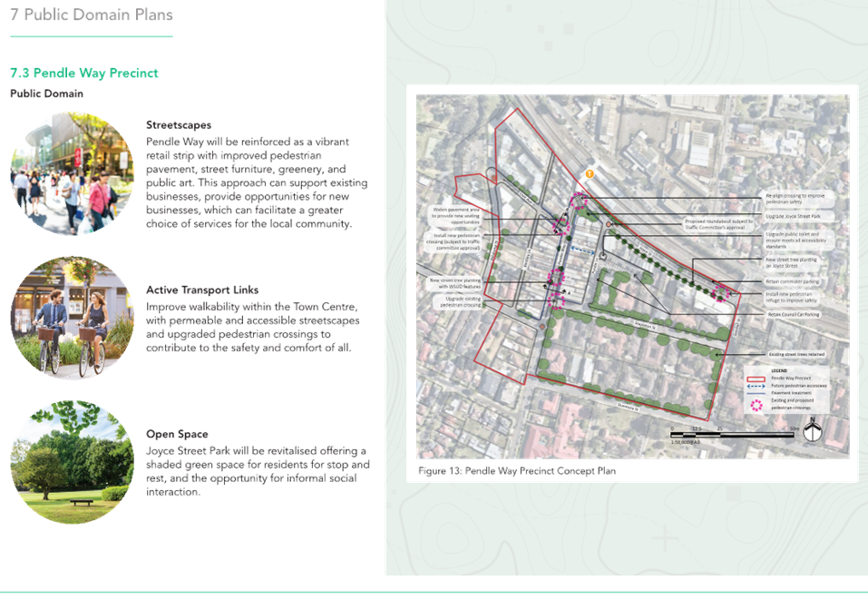Click the 'New street tree planting with WSUD' label
This screenshot has width=868, height=600.
point(456,283)
